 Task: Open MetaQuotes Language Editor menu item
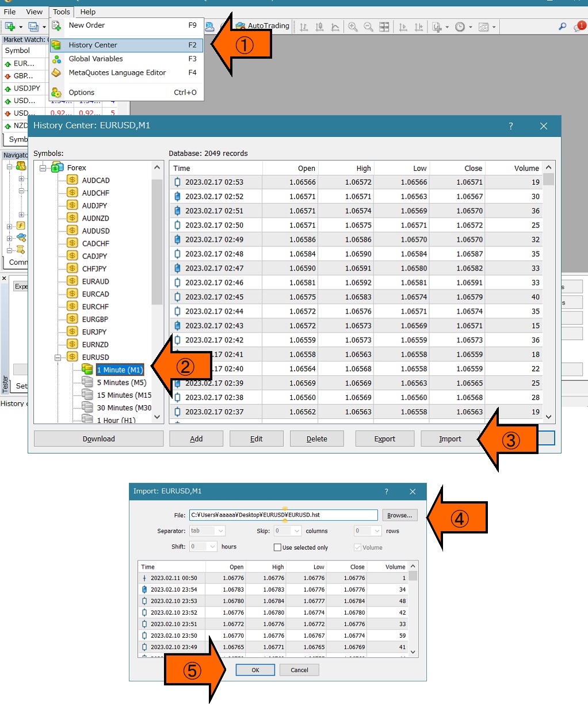[x=117, y=73]
